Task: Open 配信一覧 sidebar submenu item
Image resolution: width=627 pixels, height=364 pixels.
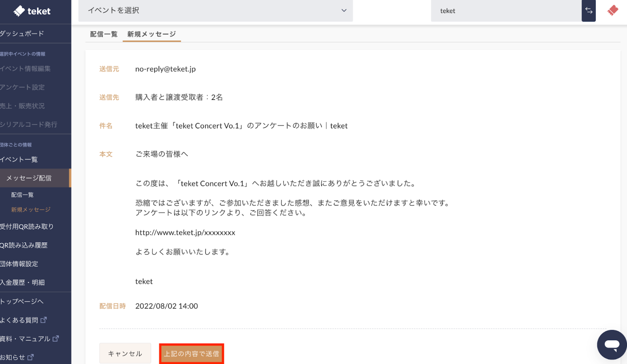Action: [x=22, y=195]
